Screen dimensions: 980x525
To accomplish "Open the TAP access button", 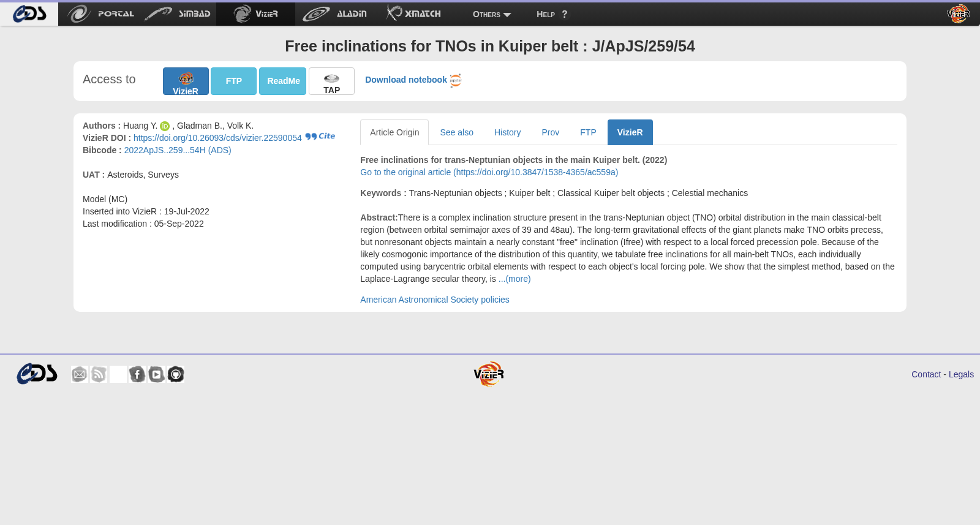I will (331, 81).
